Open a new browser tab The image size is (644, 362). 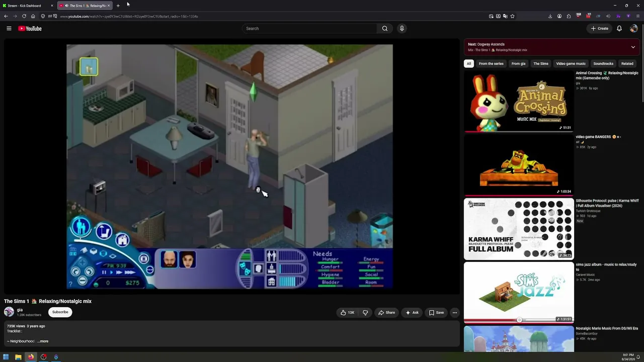tap(118, 6)
